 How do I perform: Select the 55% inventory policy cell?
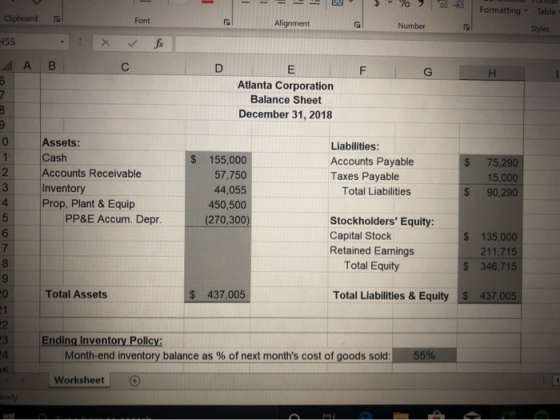424,355
